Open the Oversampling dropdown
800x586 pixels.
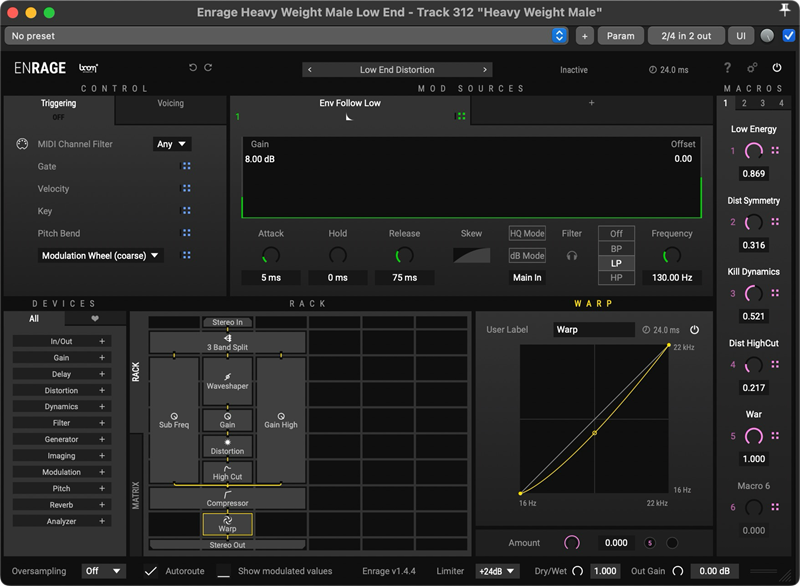[103, 571]
